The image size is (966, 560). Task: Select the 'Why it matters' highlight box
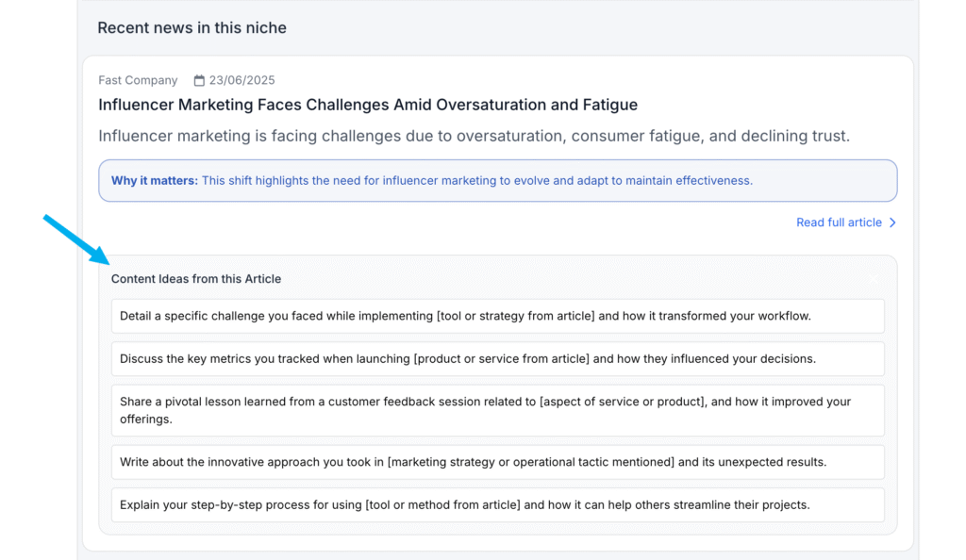pyautogui.click(x=497, y=180)
